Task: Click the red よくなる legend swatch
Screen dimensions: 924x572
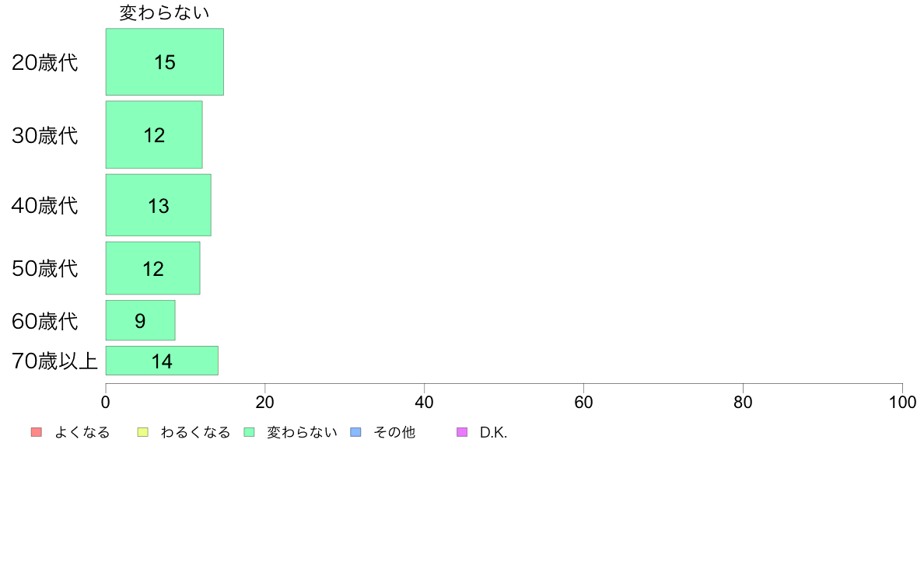Action: tap(36, 432)
